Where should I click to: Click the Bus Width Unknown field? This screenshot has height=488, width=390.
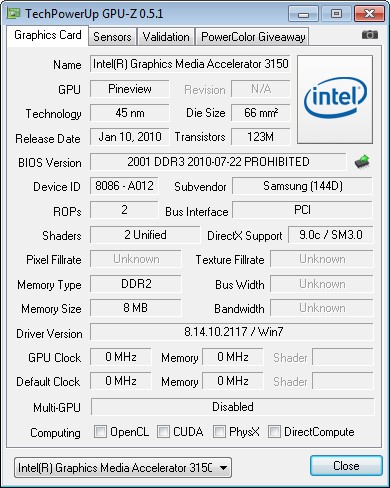click(322, 284)
